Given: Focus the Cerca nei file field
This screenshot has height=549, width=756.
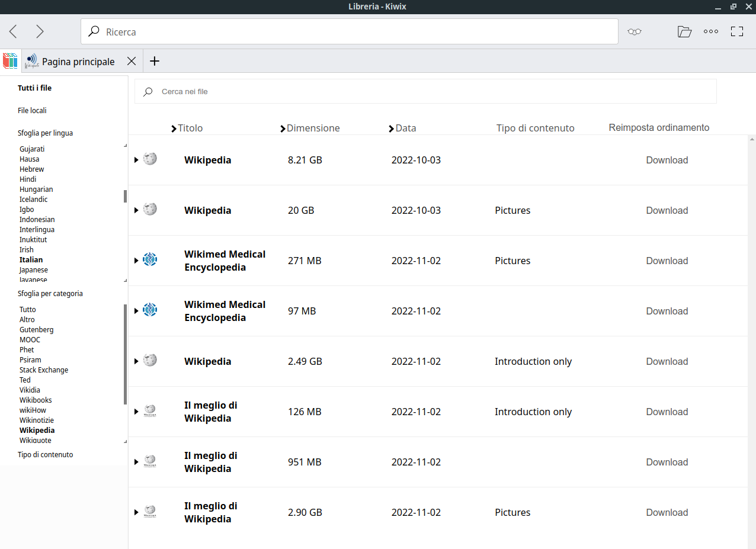Looking at the screenshot, I should (x=425, y=91).
